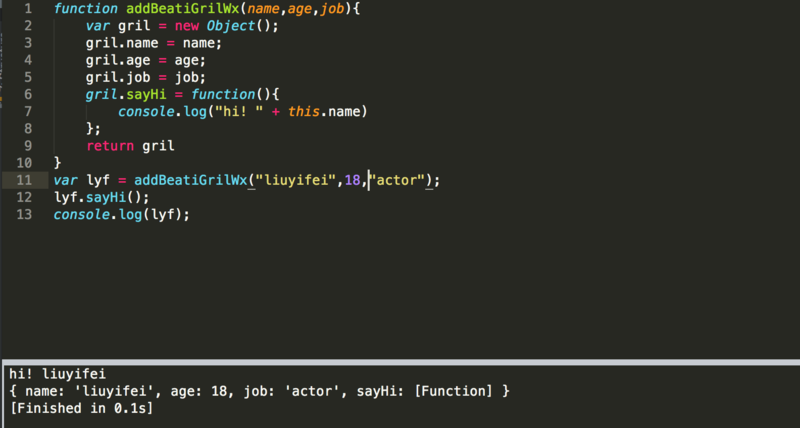Click 'sayHi' on line 6
The width and height of the screenshot is (800, 428).
(146, 94)
